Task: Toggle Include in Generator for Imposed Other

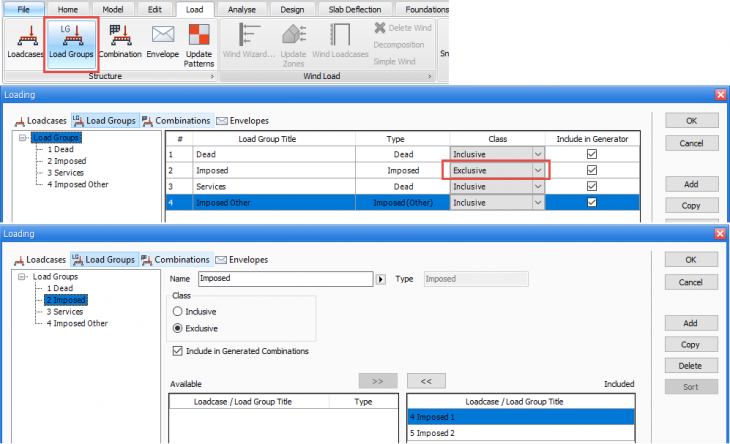Action: [592, 202]
